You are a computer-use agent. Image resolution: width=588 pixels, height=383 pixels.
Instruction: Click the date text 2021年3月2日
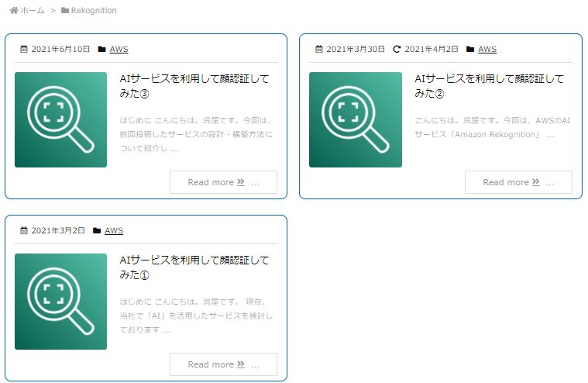(x=58, y=230)
